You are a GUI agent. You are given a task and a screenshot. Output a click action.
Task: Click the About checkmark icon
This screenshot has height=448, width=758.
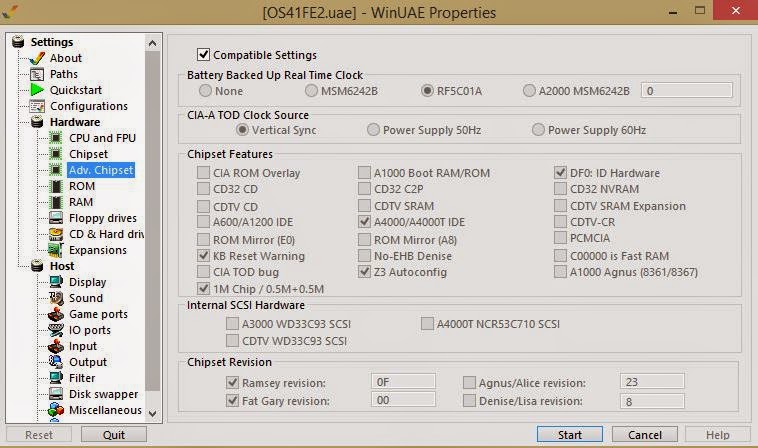click(x=37, y=58)
